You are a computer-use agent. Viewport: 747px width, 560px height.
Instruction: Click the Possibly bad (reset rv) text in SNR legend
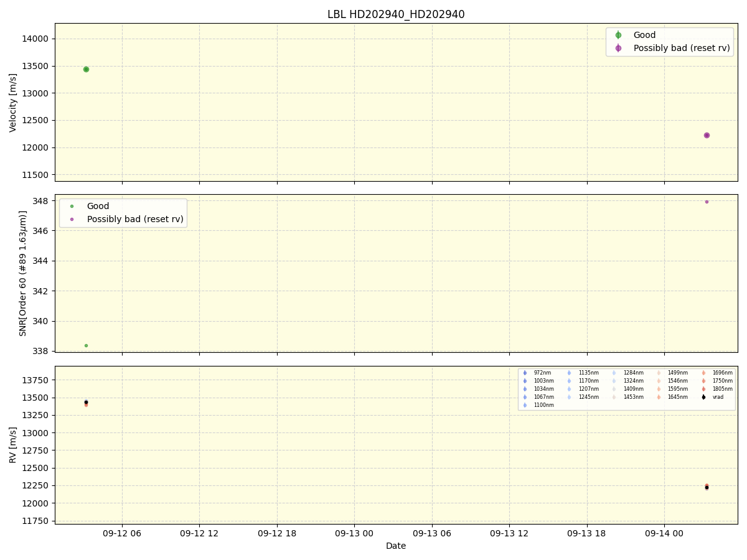pos(135,219)
